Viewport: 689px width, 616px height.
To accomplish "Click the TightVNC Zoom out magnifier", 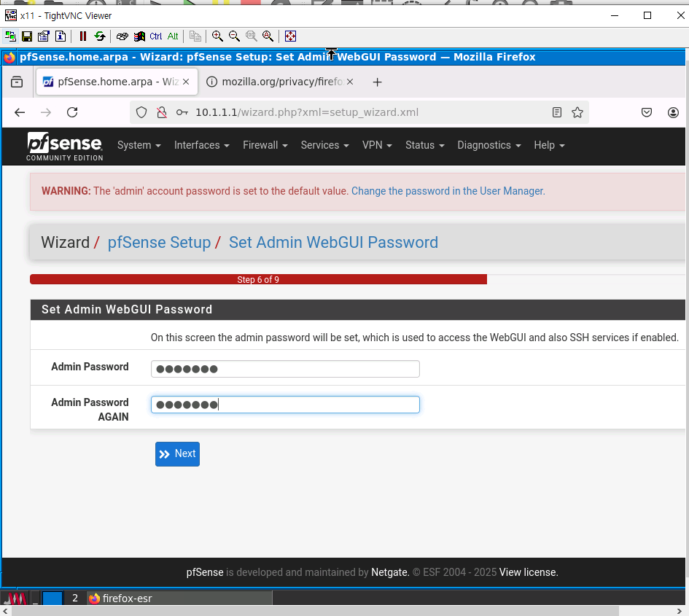I will click(x=234, y=36).
